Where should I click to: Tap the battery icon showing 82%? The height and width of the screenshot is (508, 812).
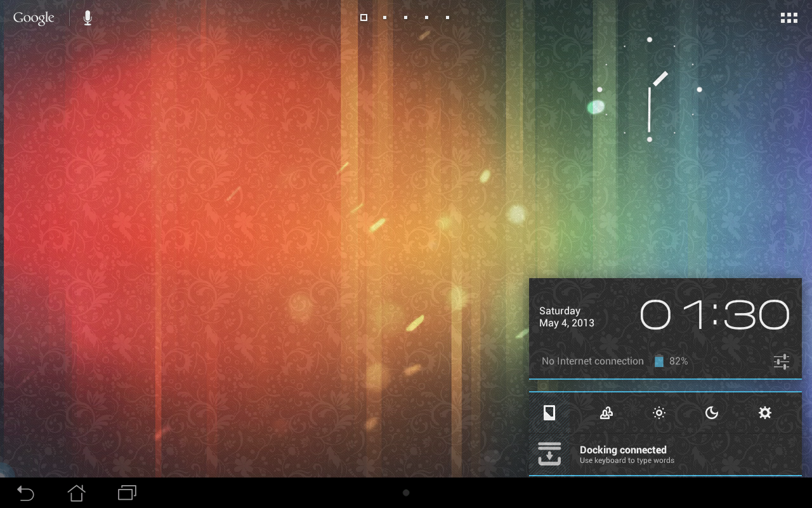tap(659, 361)
